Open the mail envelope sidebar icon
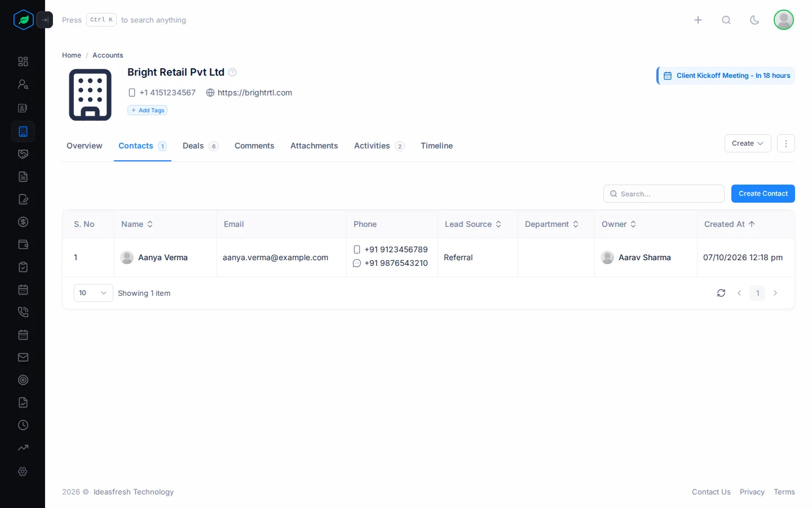 click(23, 357)
